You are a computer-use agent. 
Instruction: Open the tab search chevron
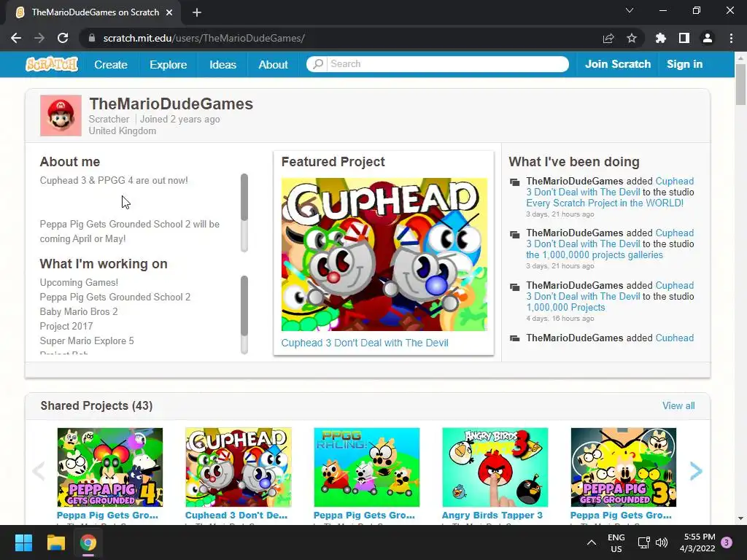(x=630, y=10)
